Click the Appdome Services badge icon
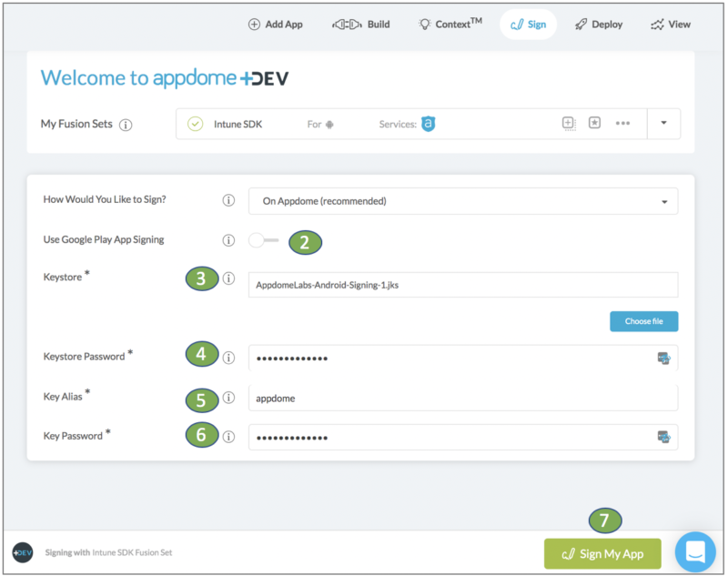This screenshot has height=576, width=728. 427,123
